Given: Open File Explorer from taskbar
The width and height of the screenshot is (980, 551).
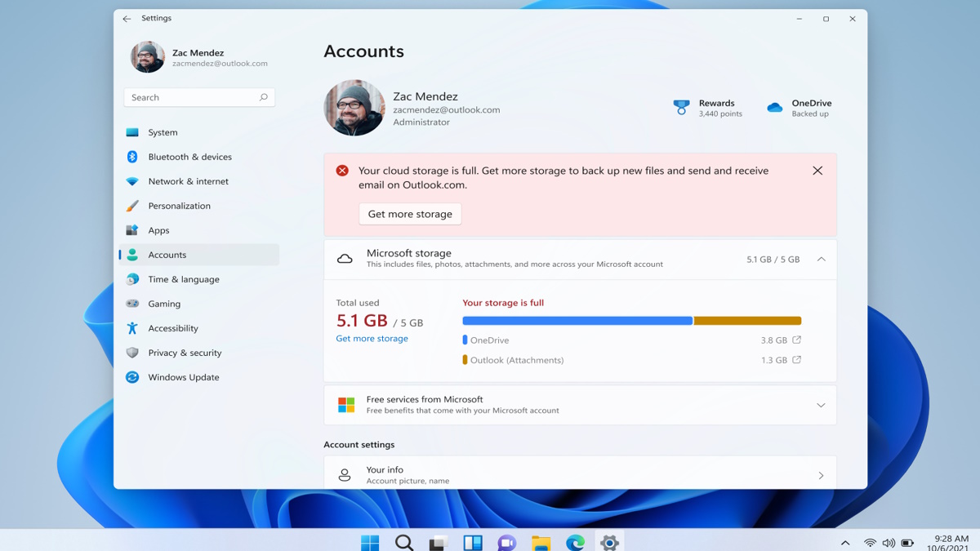Looking at the screenshot, I should (x=541, y=543).
